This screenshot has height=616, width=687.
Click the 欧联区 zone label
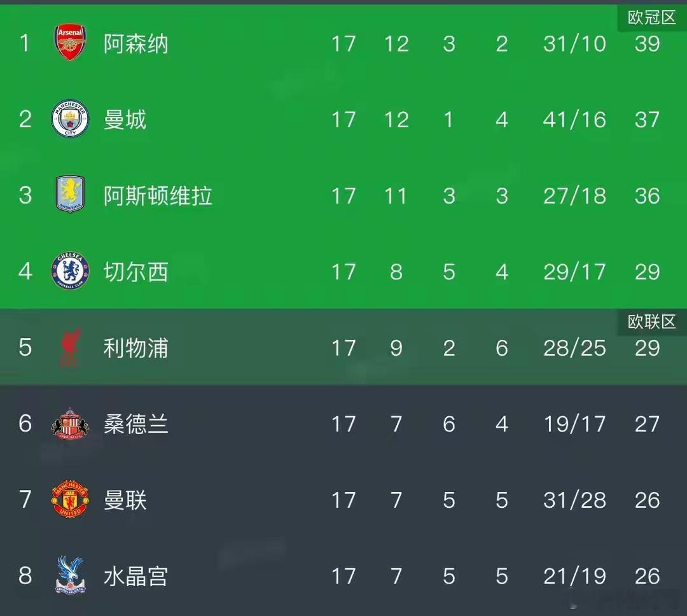click(x=651, y=321)
